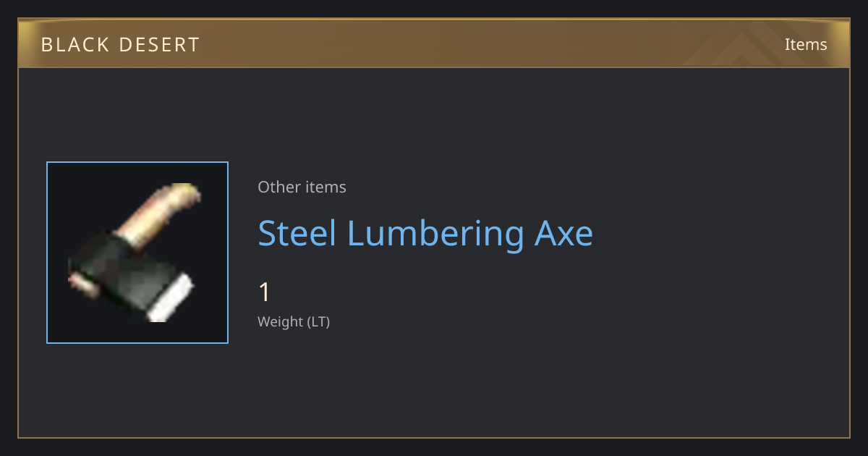This screenshot has height=456, width=868.
Task: Select the wooden handle of the axe image
Action: tap(156, 212)
